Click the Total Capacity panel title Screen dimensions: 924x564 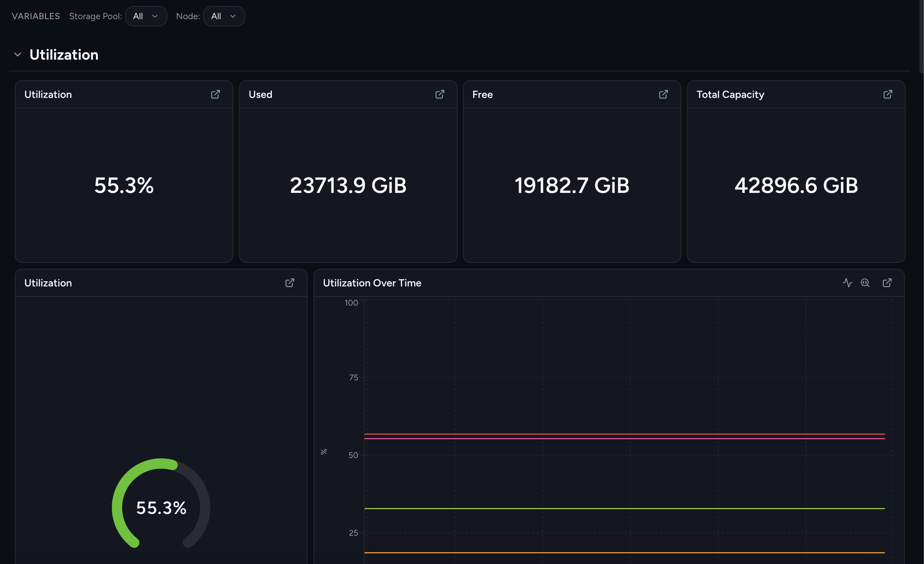730,95
